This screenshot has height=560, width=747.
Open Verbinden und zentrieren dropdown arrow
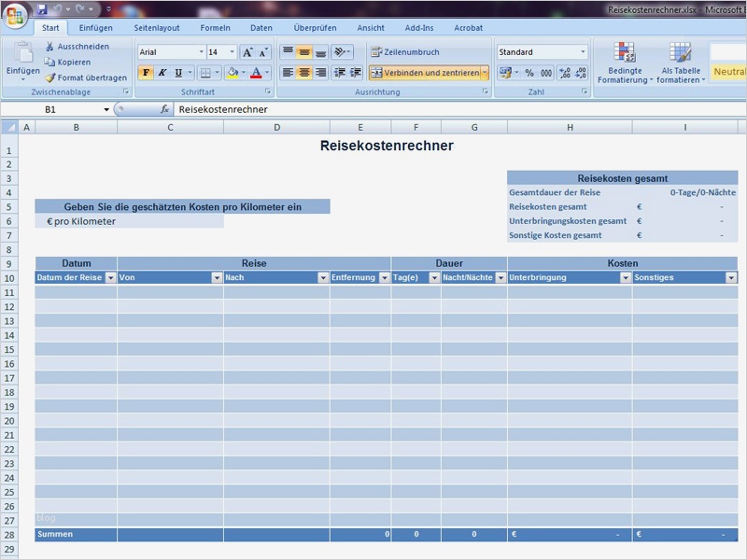485,73
